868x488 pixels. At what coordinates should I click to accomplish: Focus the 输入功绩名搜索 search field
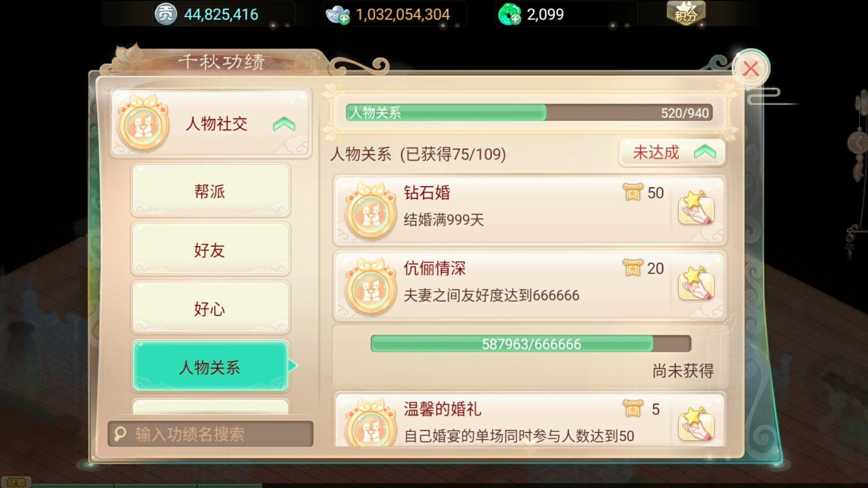click(210, 434)
